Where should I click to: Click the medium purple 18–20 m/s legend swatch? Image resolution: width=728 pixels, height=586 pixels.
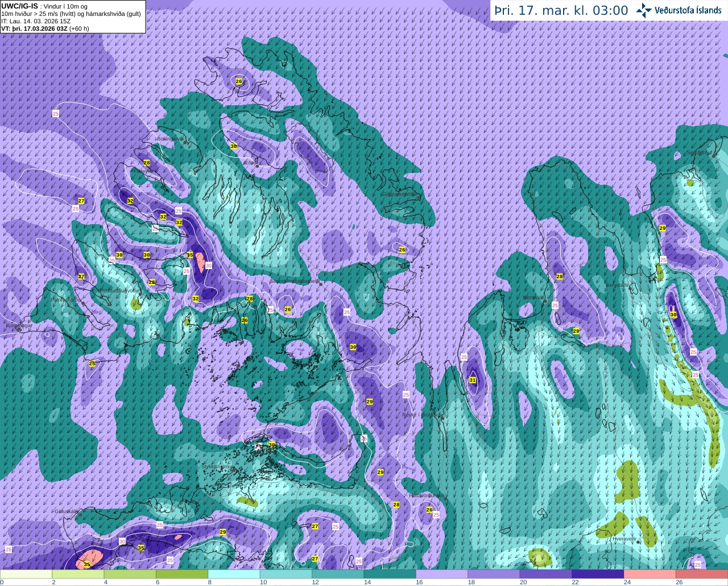[494, 574]
